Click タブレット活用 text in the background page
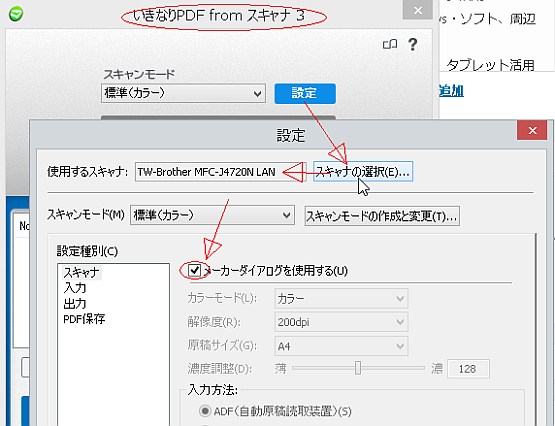 click(490, 65)
